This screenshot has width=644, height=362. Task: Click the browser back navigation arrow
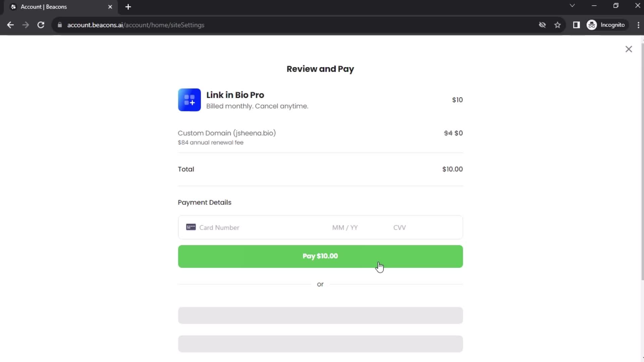[11, 25]
